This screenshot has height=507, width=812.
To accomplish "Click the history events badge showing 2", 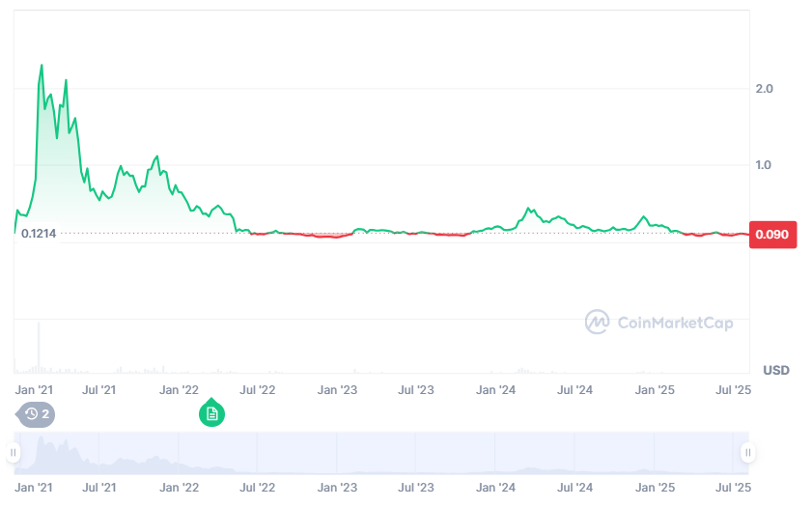I will coord(37,414).
